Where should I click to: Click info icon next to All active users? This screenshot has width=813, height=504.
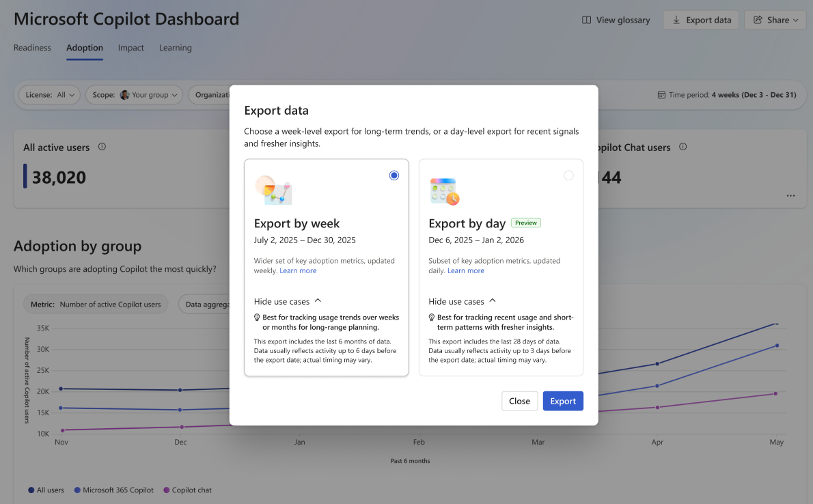pos(102,147)
